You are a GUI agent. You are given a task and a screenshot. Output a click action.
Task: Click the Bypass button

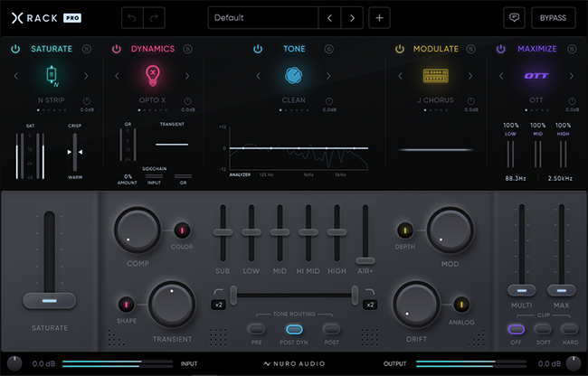pyautogui.click(x=553, y=17)
